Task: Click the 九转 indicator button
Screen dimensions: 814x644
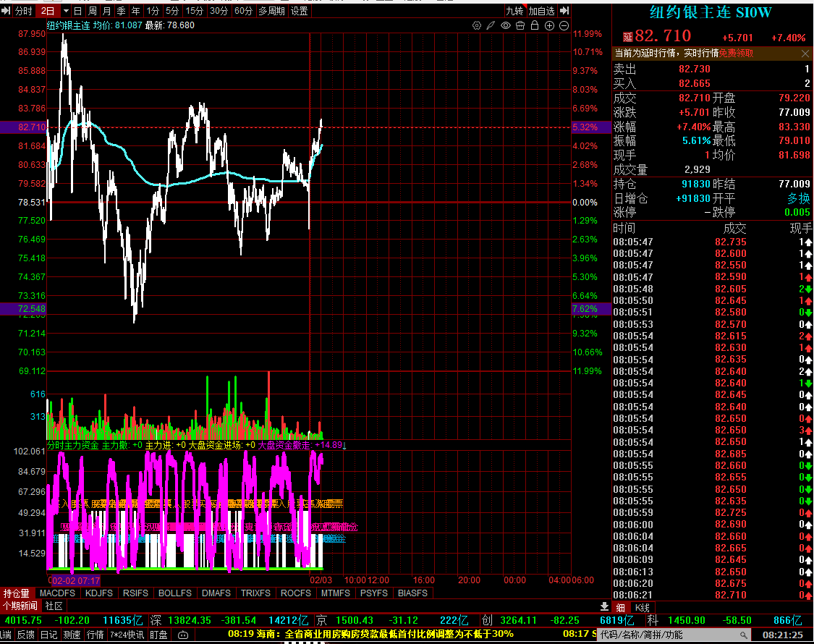Action: tap(514, 10)
